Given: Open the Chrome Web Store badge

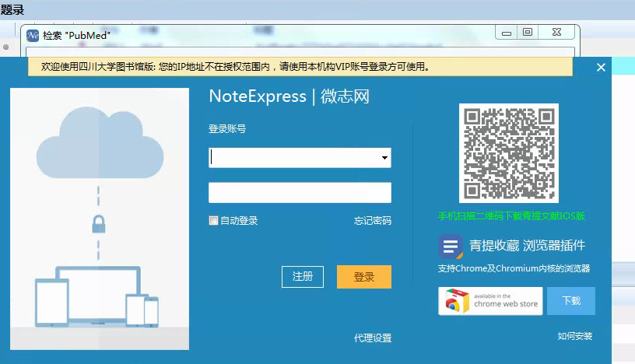Looking at the screenshot, I should [489, 301].
